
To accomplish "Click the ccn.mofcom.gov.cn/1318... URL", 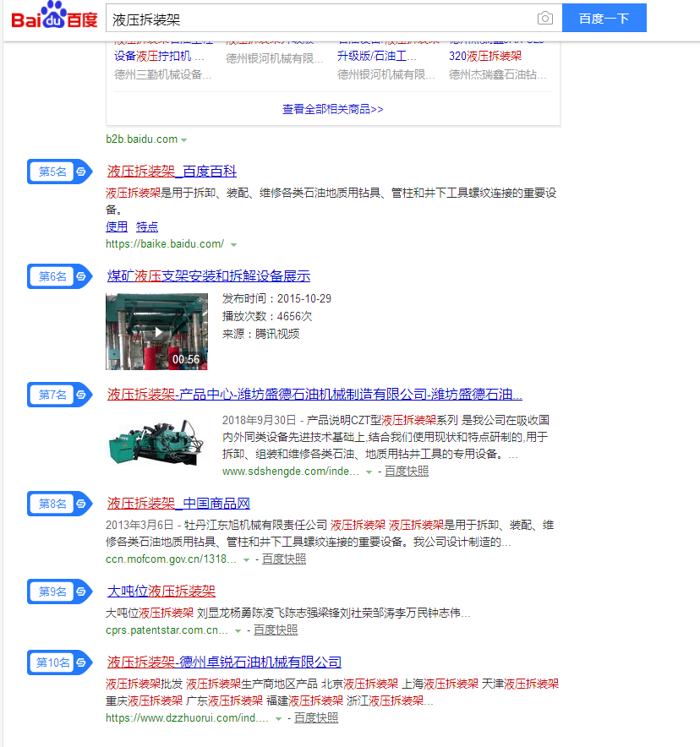I will click(171, 559).
